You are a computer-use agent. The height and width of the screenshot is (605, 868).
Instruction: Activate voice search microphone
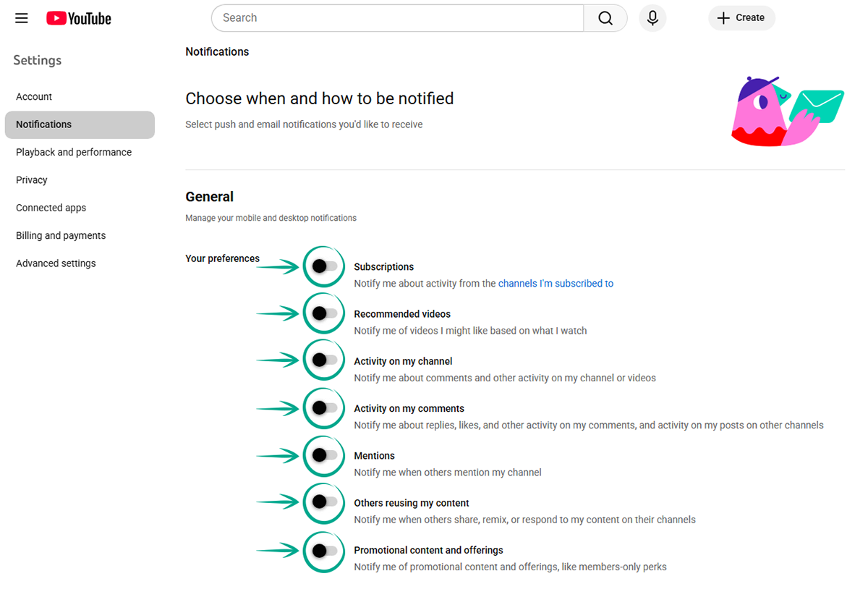pyautogui.click(x=652, y=18)
